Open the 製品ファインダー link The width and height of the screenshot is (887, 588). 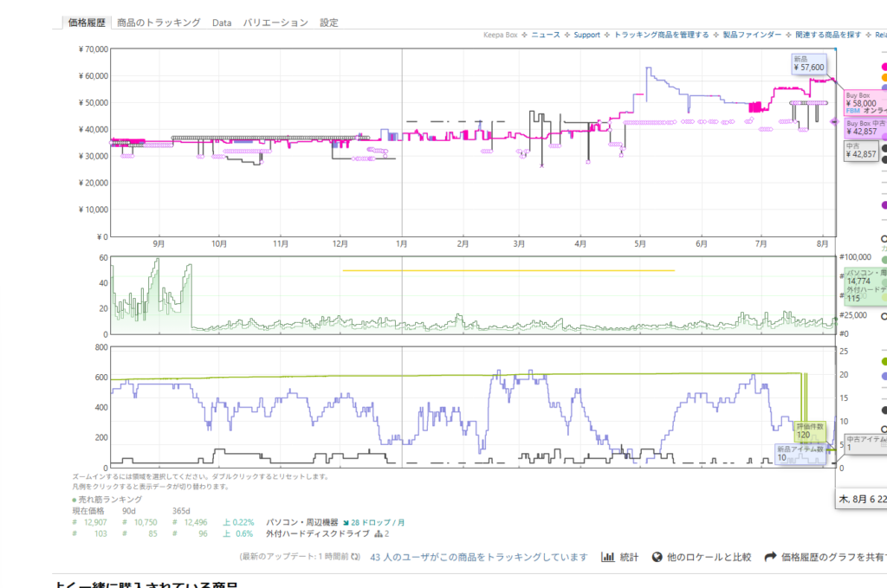(752, 35)
